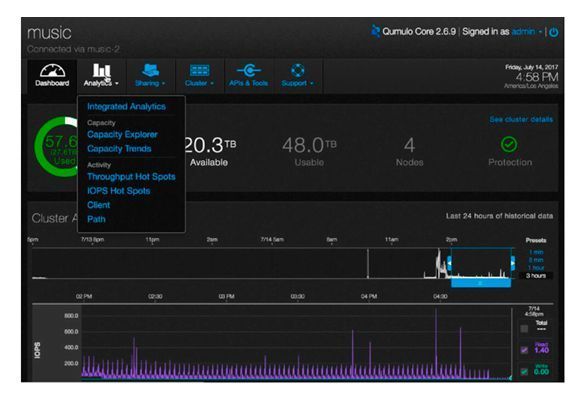The height and width of the screenshot is (401, 587).
Task: Expand the Support dropdown arrow
Action: click(x=312, y=83)
